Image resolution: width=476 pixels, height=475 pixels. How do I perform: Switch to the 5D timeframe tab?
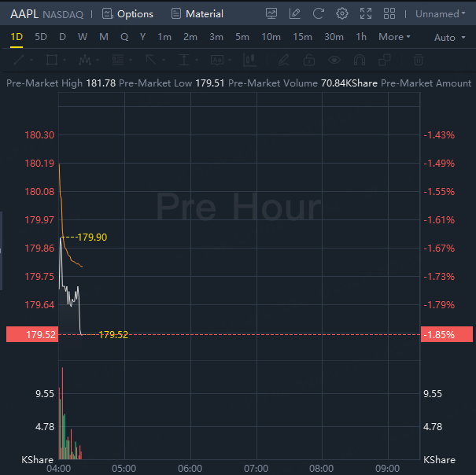tap(41, 37)
